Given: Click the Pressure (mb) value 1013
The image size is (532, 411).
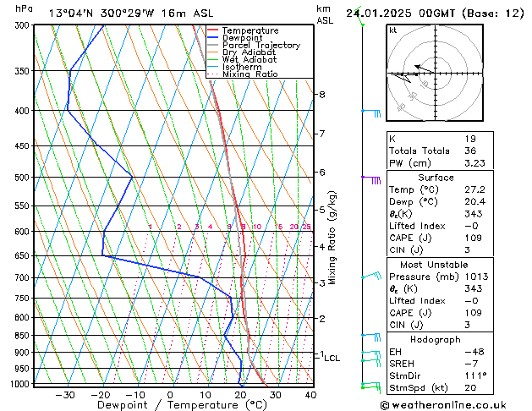Looking at the screenshot, I should point(476,277).
